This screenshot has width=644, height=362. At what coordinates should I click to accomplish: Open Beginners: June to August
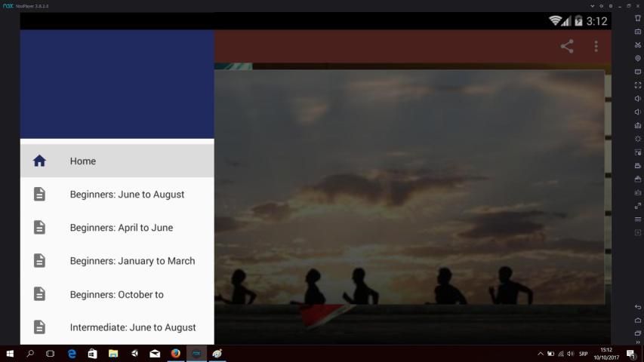(x=127, y=195)
